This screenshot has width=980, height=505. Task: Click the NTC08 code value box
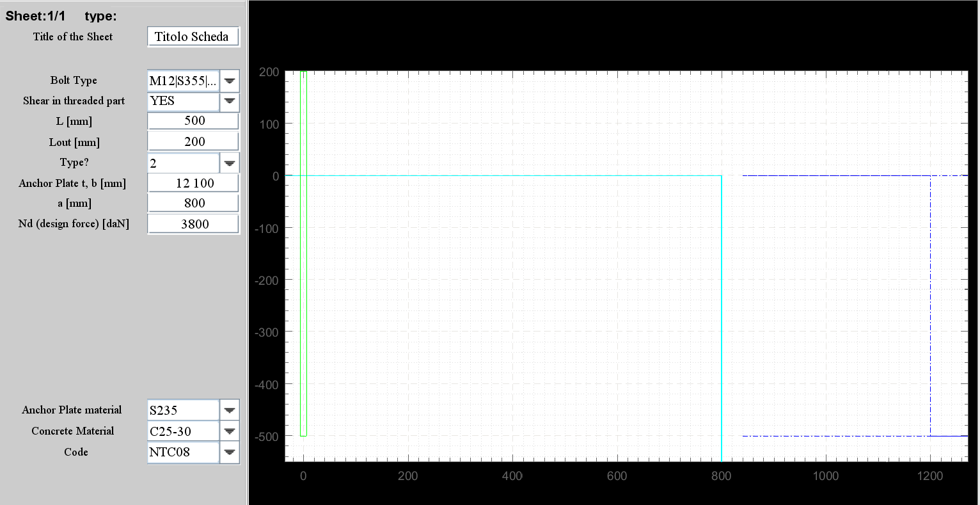[x=184, y=452]
